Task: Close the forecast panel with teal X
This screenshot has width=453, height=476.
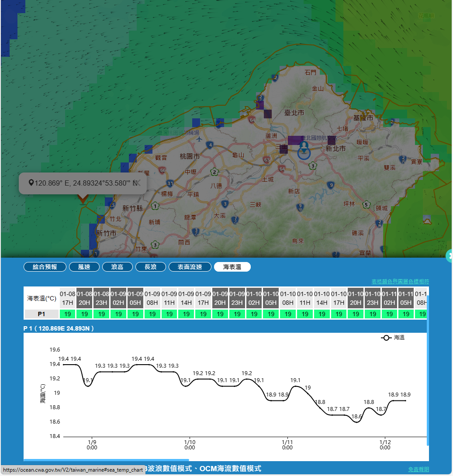Action: point(450,256)
